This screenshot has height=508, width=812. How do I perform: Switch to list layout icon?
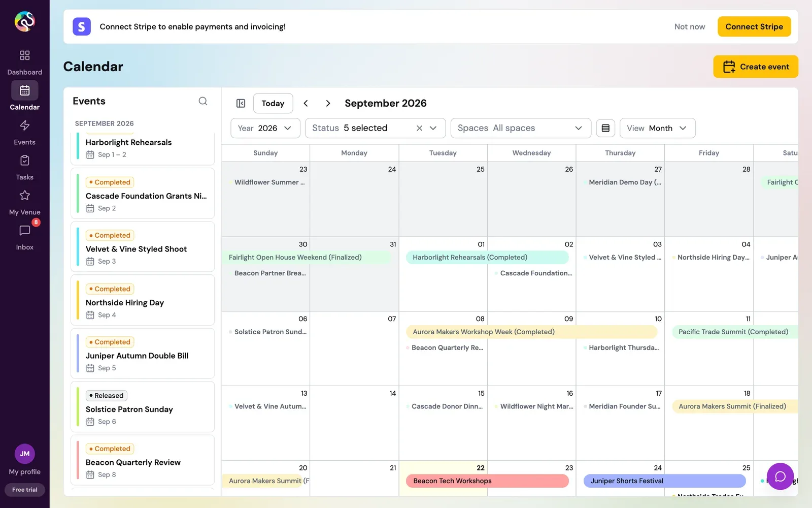605,128
